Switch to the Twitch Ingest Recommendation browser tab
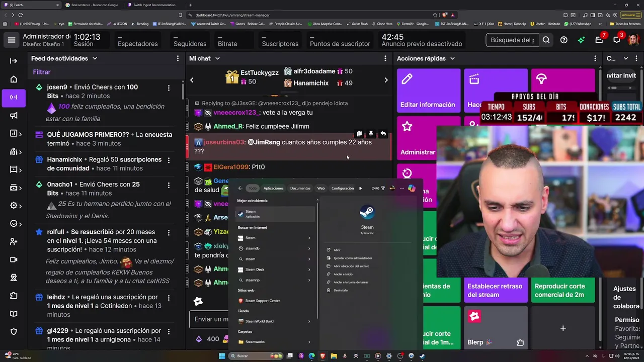The width and height of the screenshot is (644, 362). [x=154, y=5]
